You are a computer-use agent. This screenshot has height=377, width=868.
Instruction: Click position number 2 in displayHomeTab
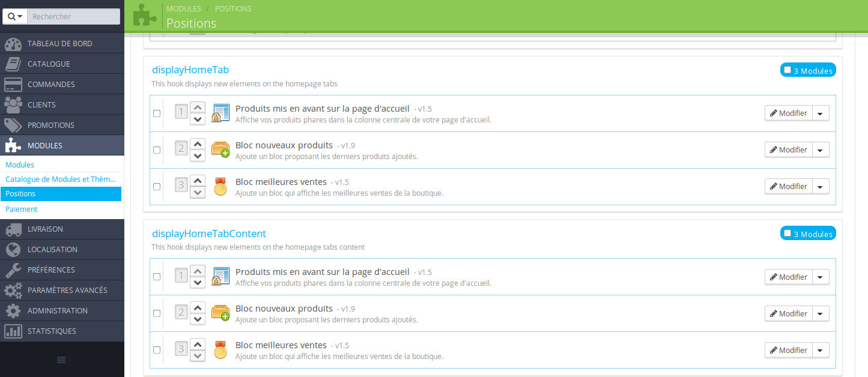coord(181,148)
